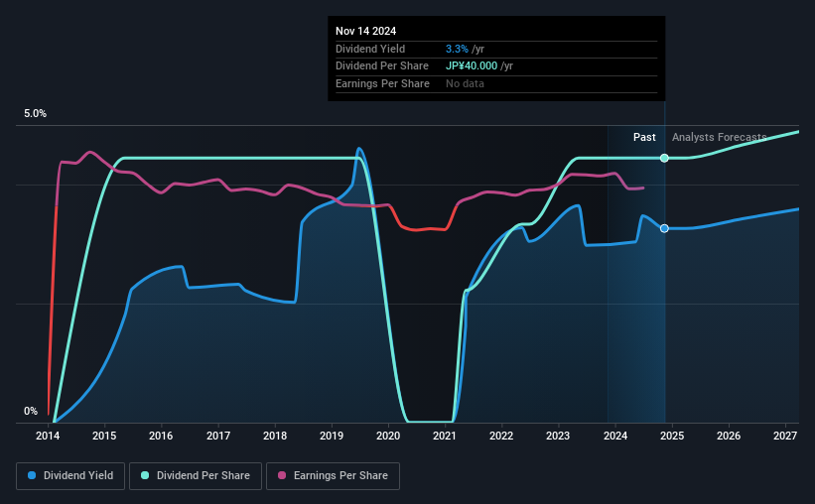Click the tooltip 'Dividend Per Share' row label

click(x=382, y=66)
